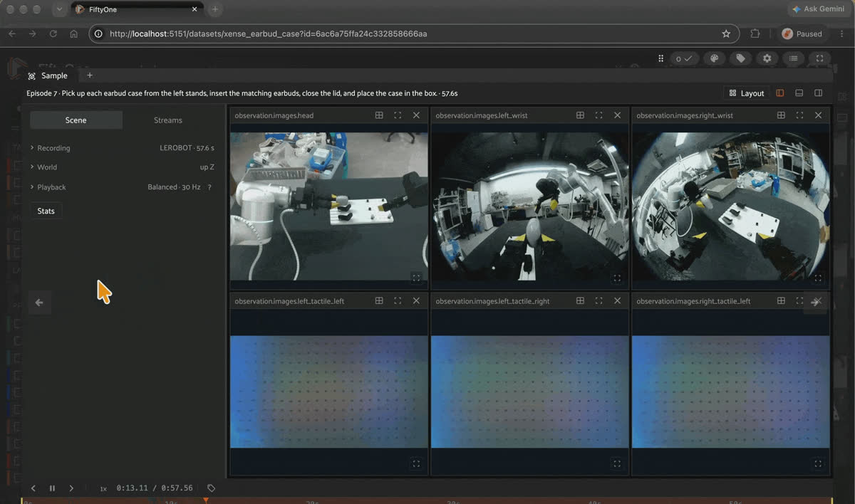This screenshot has width=855, height=504.
Task: Open the browser extensions puzzle icon
Action: click(x=755, y=33)
